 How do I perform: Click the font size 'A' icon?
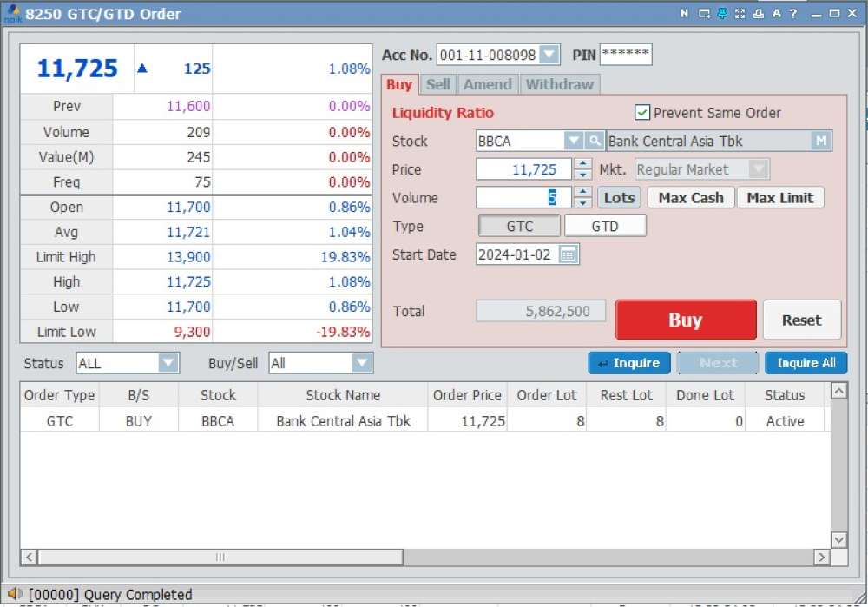(776, 14)
